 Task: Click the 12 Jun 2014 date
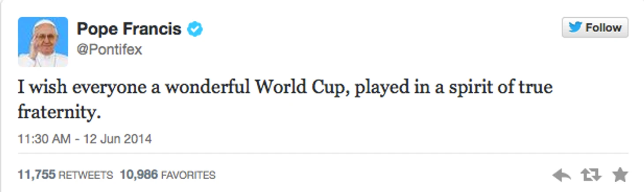point(117,139)
